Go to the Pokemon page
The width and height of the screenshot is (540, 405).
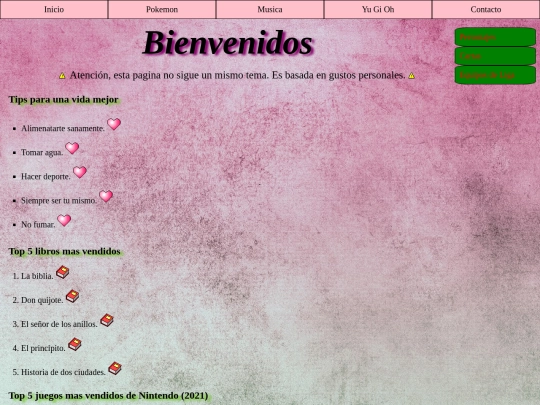(162, 9)
